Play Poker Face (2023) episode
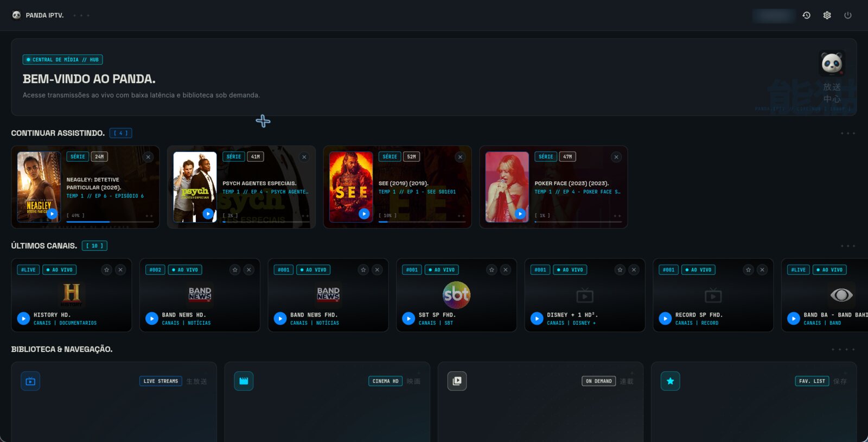868x442 pixels. point(520,214)
